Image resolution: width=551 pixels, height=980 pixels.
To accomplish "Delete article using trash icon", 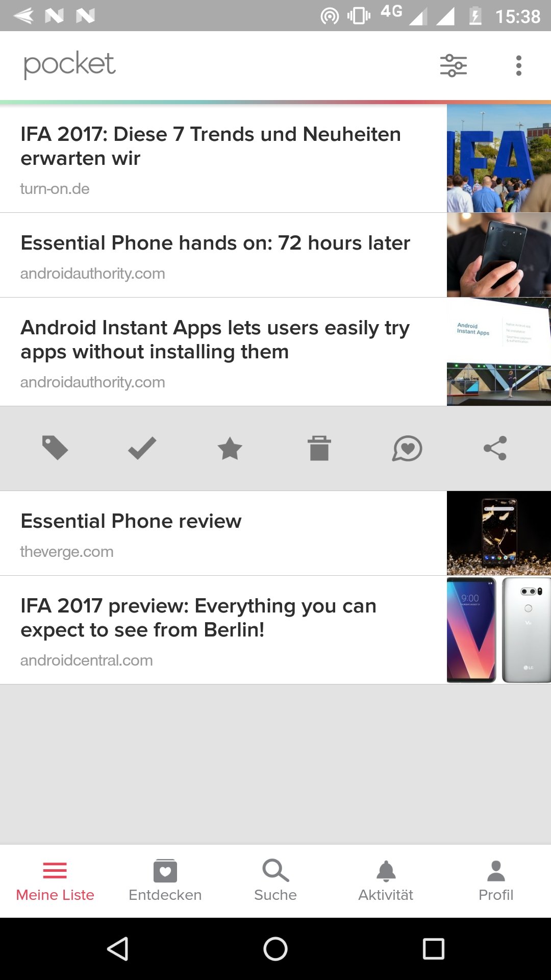I will tap(319, 448).
